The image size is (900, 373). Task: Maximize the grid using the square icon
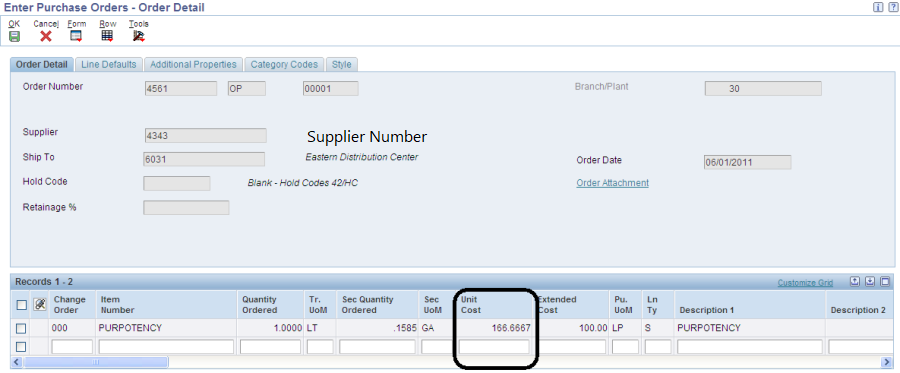point(885,281)
